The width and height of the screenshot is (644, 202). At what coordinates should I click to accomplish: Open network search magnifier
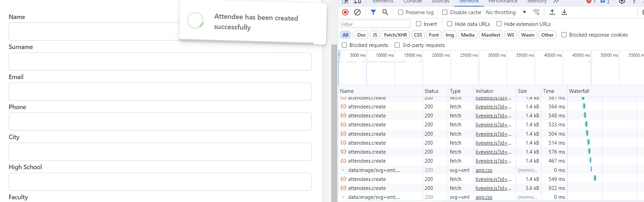(x=385, y=12)
